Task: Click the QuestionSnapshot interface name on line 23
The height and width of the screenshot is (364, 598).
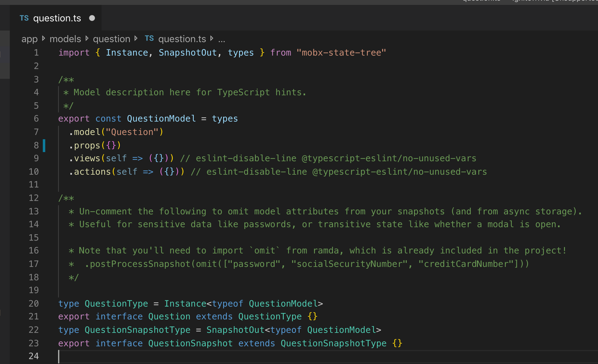Action: 190,343
